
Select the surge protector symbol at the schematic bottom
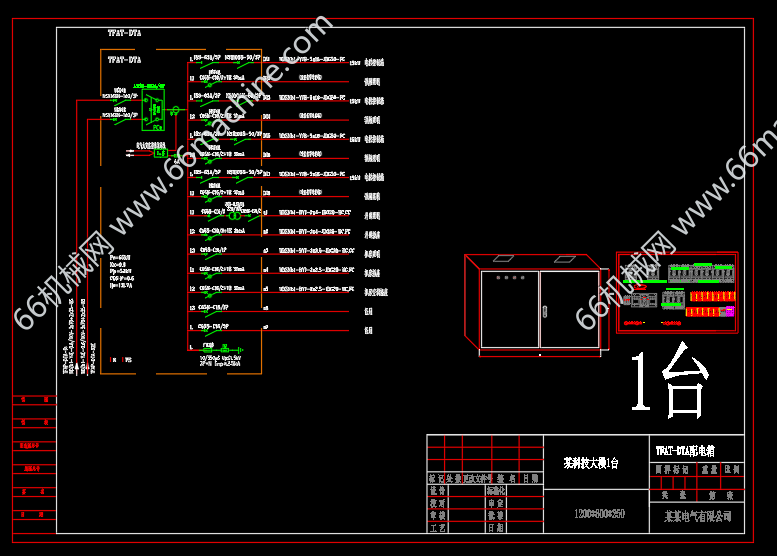[x=208, y=348]
